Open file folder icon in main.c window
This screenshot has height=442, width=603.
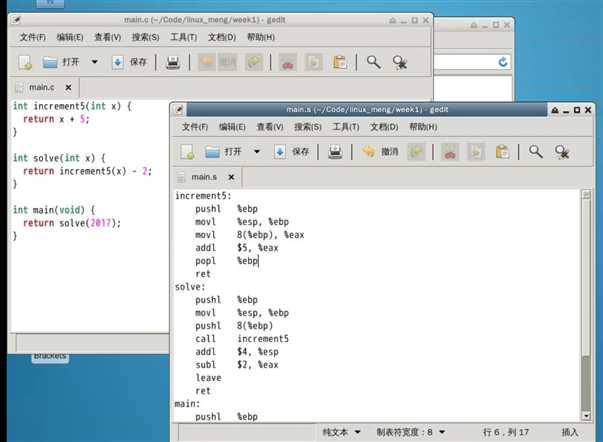tap(50, 62)
